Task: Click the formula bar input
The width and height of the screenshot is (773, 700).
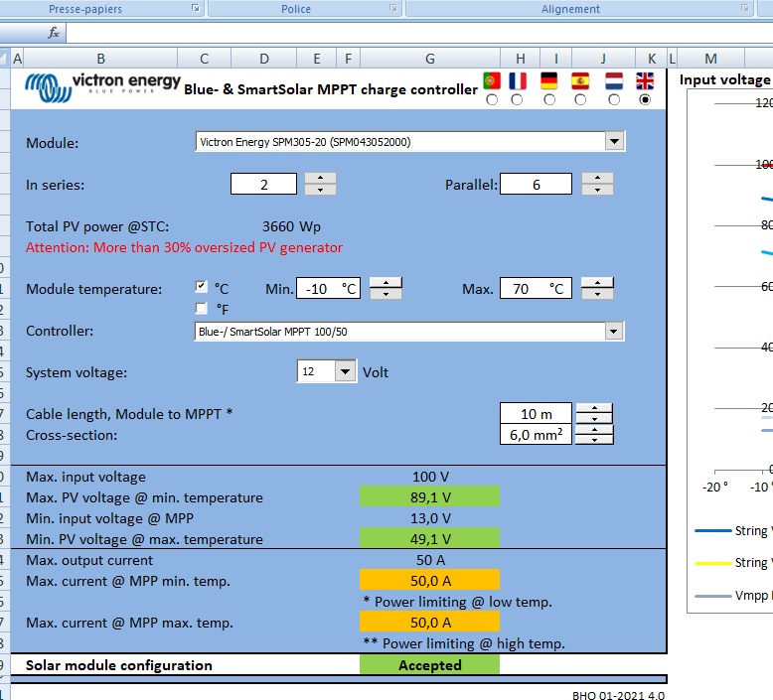Action: click(419, 33)
